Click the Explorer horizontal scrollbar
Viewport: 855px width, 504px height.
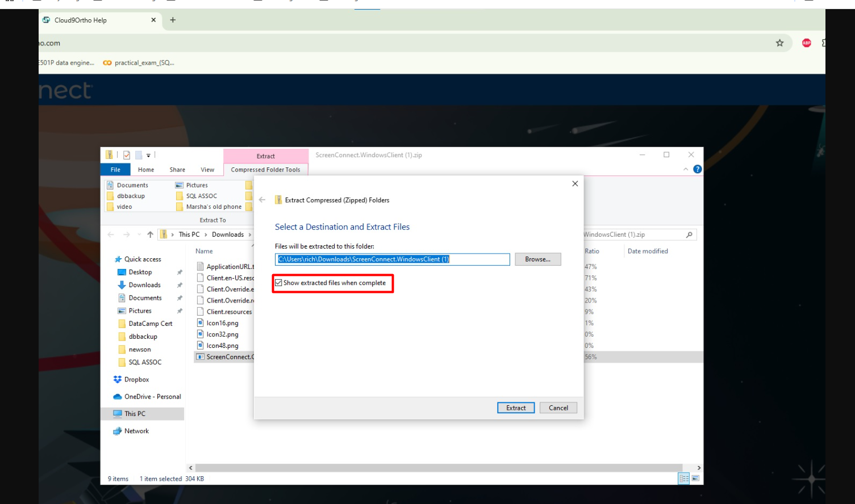click(438, 468)
